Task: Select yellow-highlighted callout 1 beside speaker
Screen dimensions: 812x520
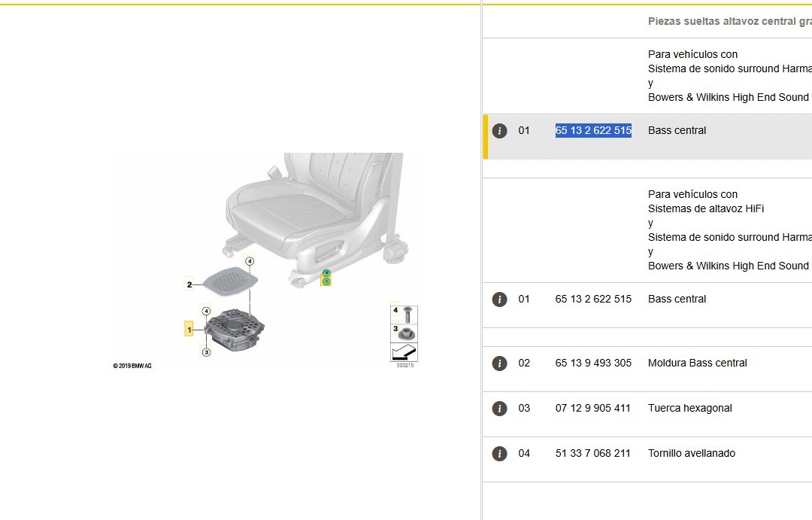Action: pos(189,329)
